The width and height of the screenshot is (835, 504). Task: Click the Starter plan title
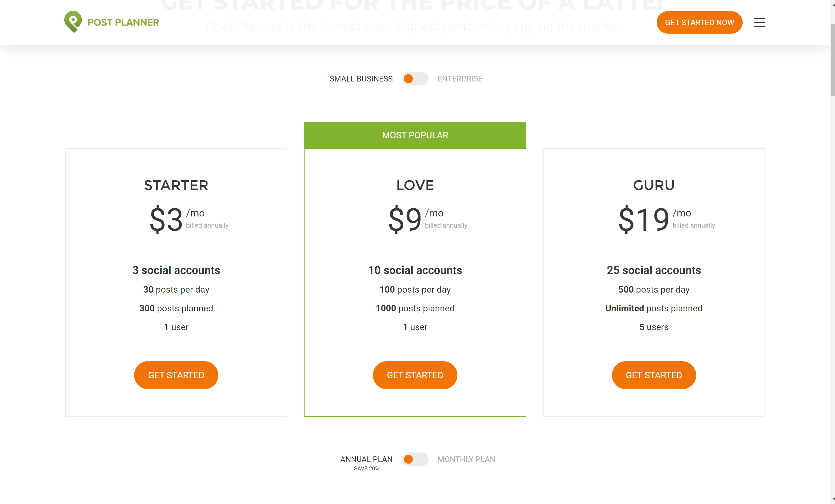click(x=176, y=185)
